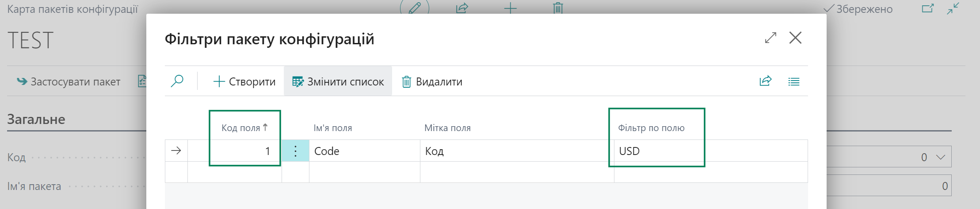The height and width of the screenshot is (209, 980).
Task: Select the Код cell in Мітка поля
Action: coord(517,151)
